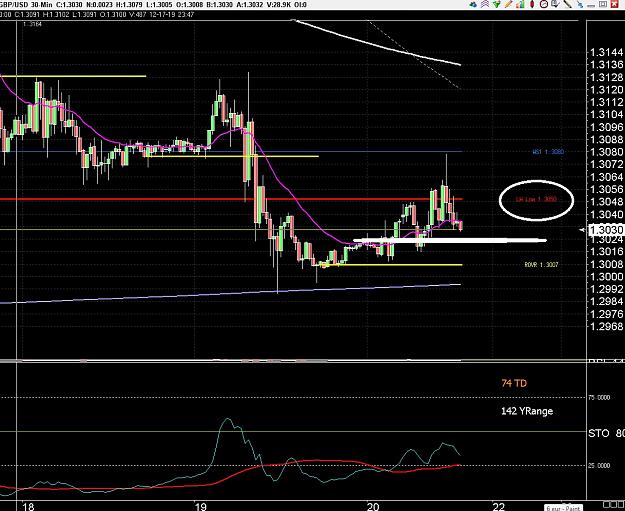Click the 74 TD indicator text
Screen dimensions: 625x511
(x=514, y=383)
